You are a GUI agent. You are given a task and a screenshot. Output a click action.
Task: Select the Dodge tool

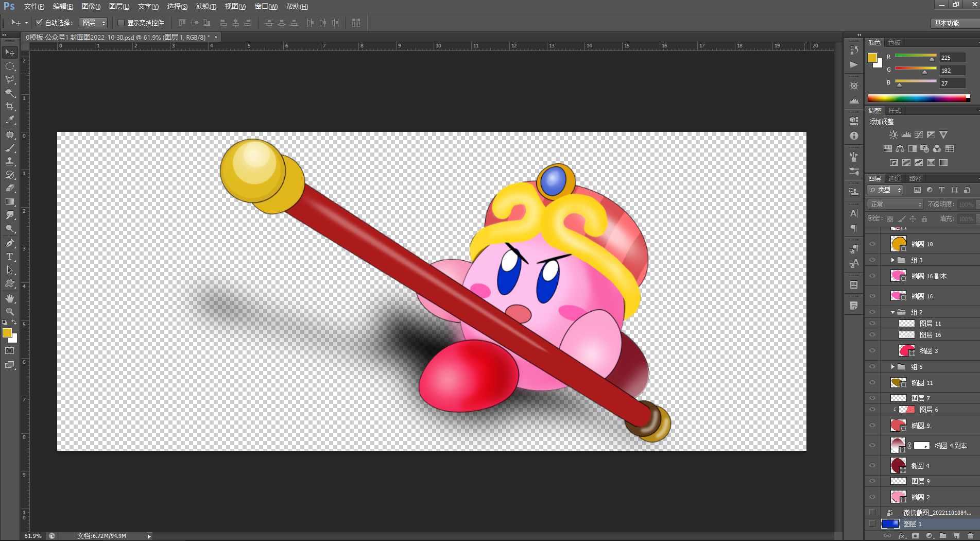pos(10,229)
